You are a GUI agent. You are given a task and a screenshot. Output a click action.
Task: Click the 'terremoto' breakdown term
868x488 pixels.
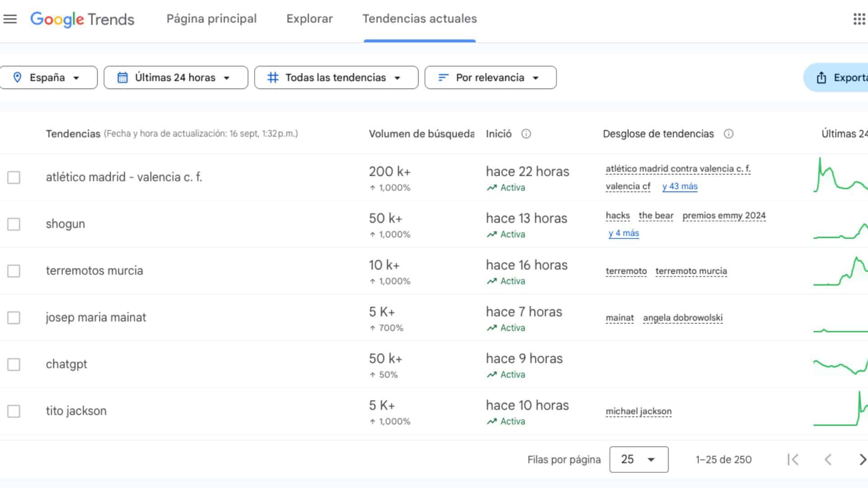tap(626, 271)
